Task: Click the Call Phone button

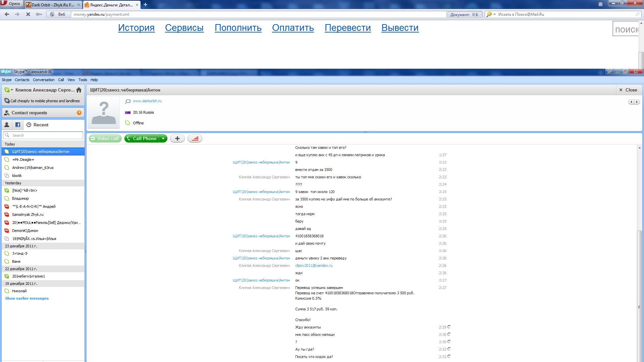Action: 142,138
